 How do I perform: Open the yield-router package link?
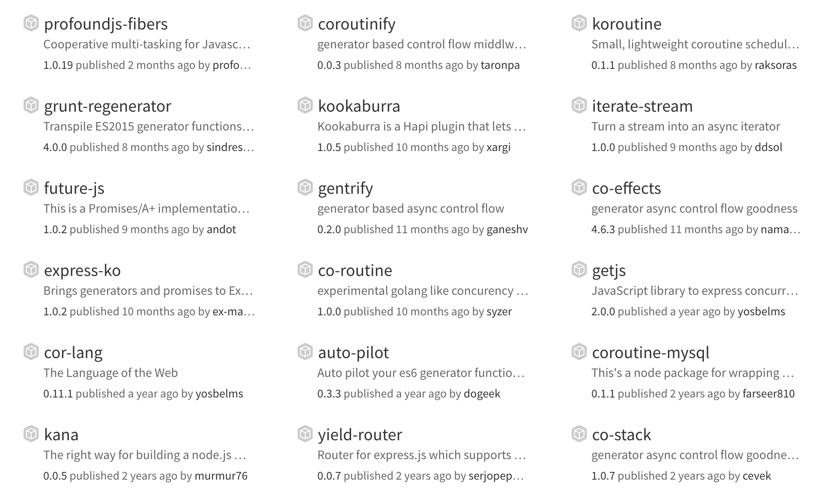(x=360, y=435)
